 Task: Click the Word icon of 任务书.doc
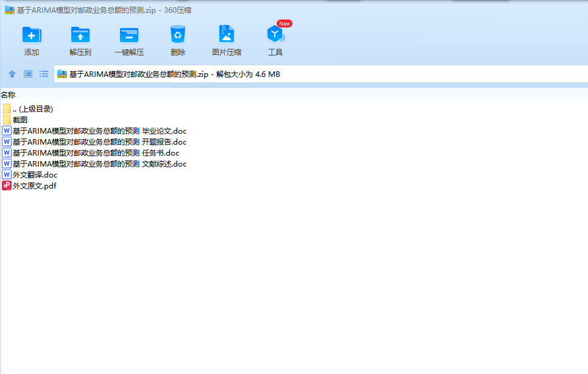pos(7,153)
